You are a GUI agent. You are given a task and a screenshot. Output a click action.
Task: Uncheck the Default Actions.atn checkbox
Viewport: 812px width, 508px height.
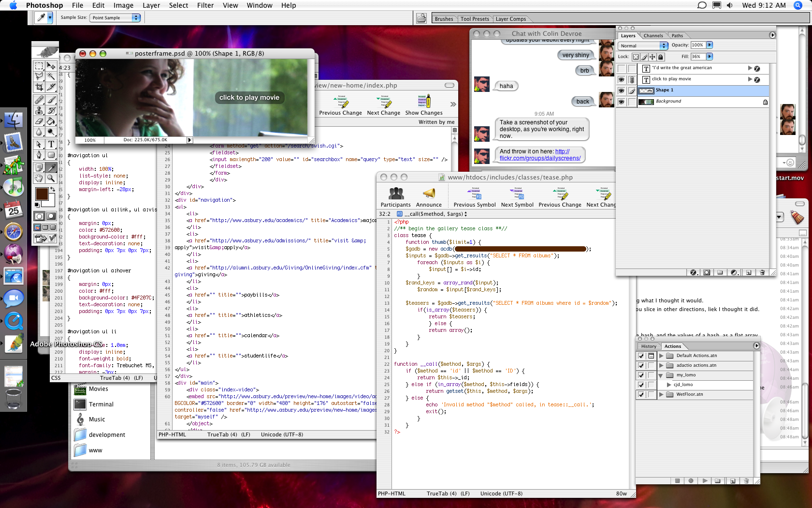pyautogui.click(x=641, y=356)
